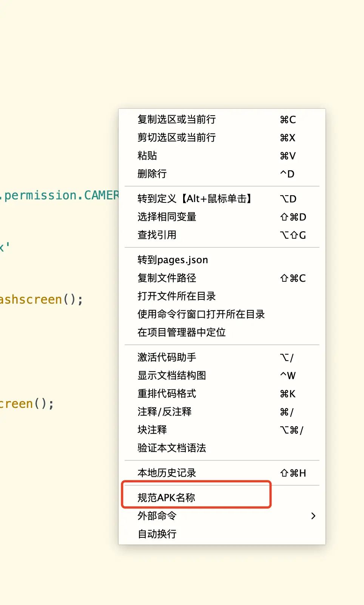The image size is (364, 605).
Task: Select the highlighted 规范APK名称 item
Action: tap(167, 498)
